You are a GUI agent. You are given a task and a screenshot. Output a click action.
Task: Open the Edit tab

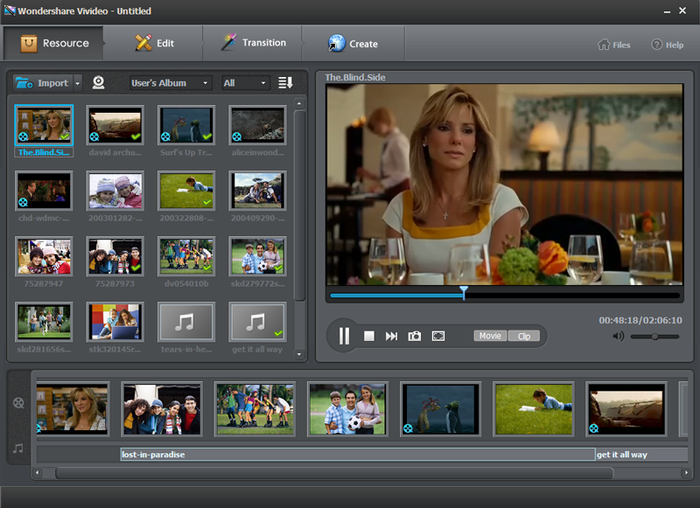(154, 43)
